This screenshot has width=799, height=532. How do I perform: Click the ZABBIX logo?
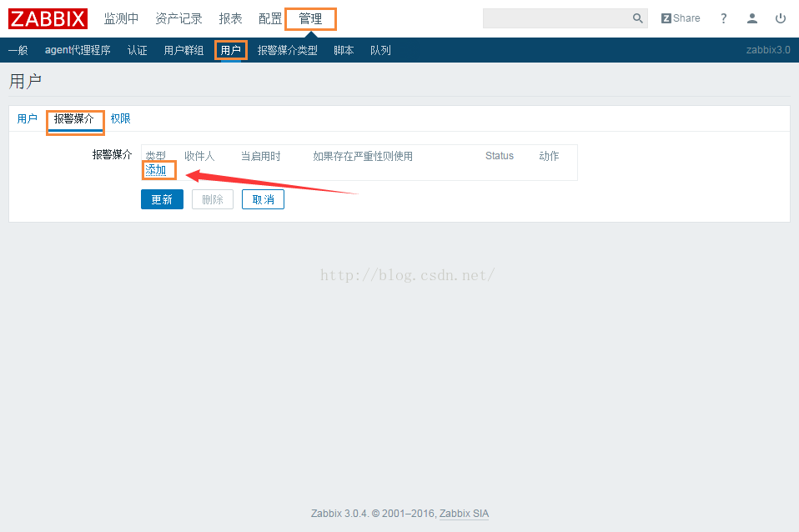pos(48,19)
